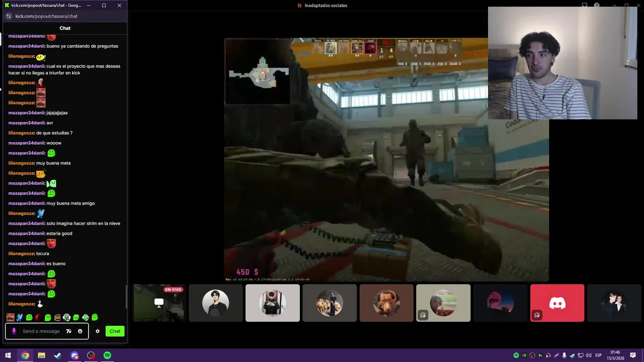The height and width of the screenshot is (362, 644).
Task: Switch the ESP keyboard language indicator
Action: coord(599,355)
